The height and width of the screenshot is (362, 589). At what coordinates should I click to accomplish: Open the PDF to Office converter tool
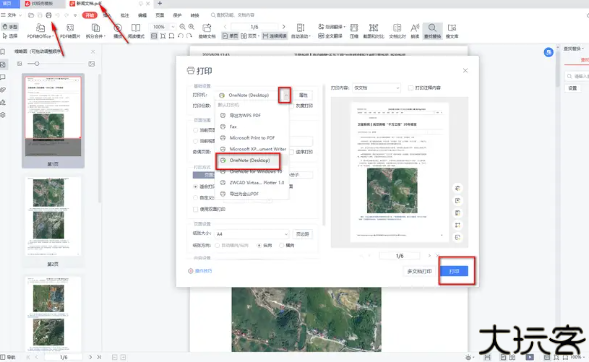pos(40,31)
